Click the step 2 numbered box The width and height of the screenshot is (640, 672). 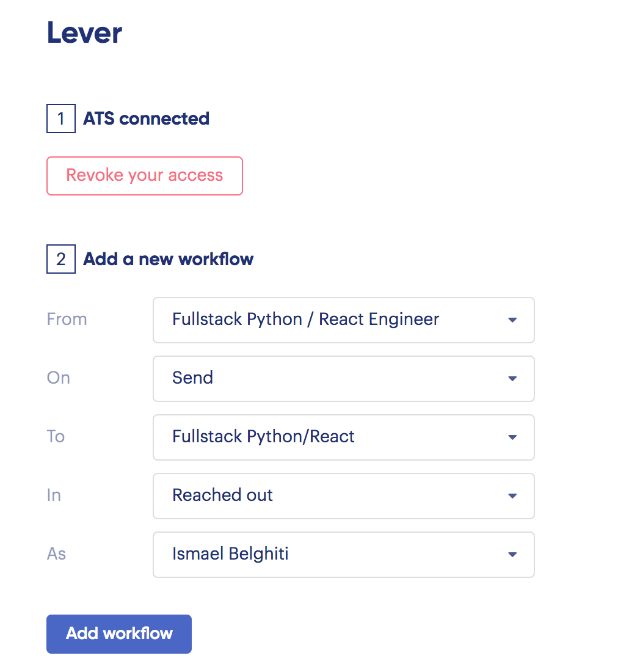click(60, 259)
